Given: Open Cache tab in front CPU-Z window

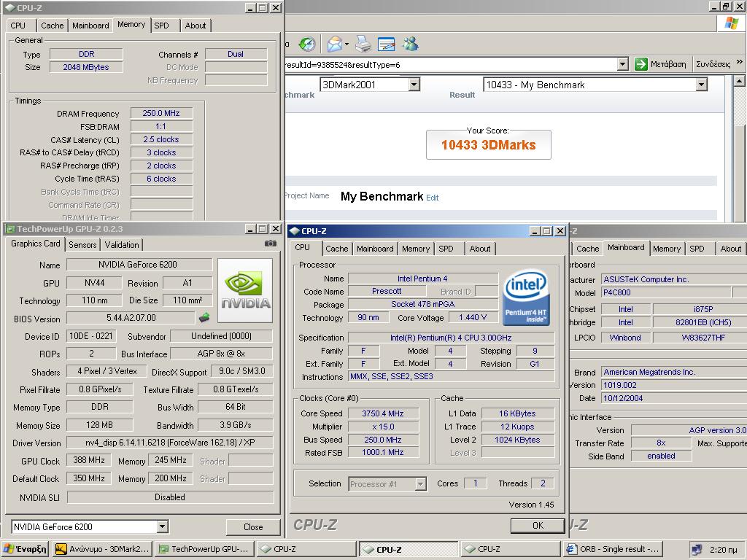Looking at the screenshot, I should point(337,249).
